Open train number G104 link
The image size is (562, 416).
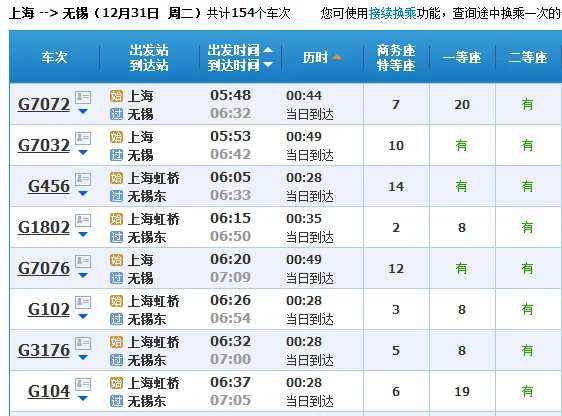point(49,391)
